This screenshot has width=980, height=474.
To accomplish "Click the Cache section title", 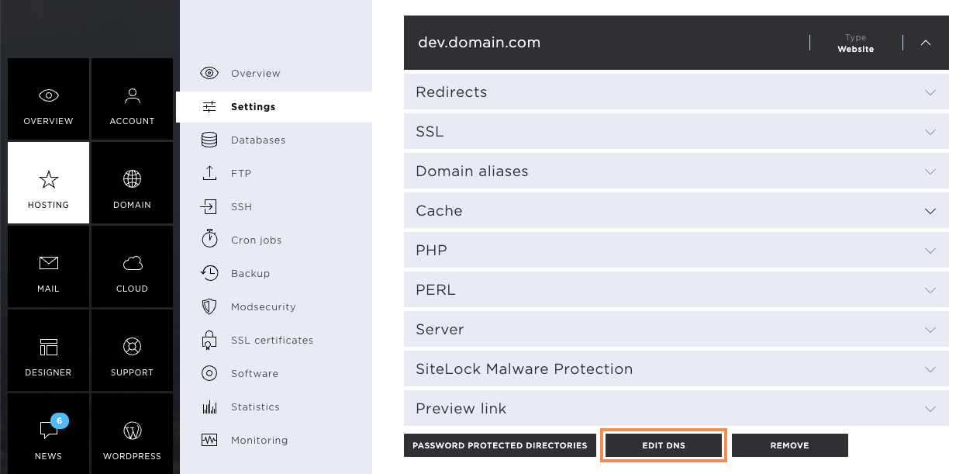I will click(439, 211).
